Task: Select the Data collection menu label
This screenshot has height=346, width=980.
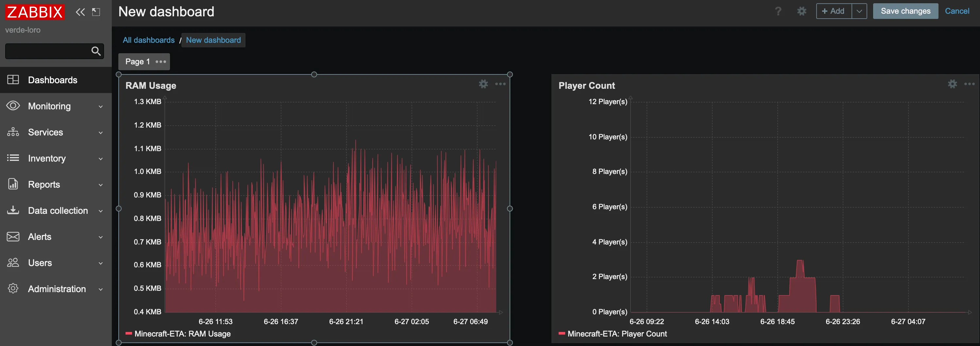Action: pyautogui.click(x=58, y=211)
